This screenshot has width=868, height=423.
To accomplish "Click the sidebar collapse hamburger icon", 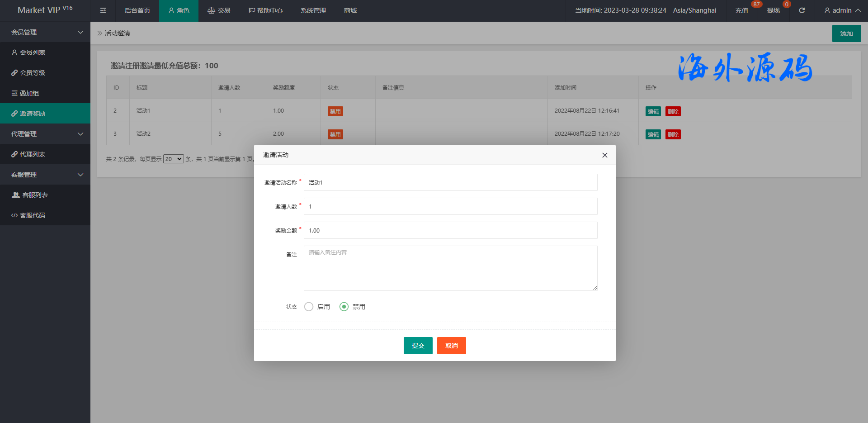I will (x=103, y=10).
